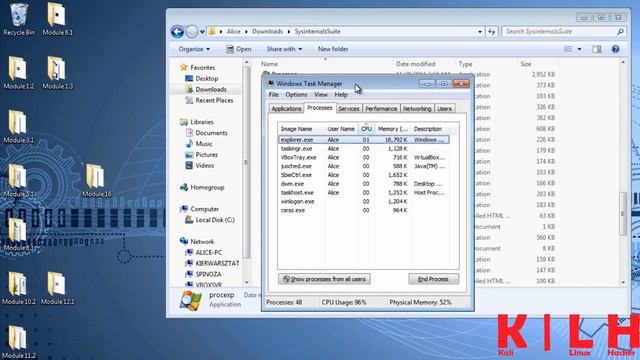The width and height of the screenshot is (640, 360).
Task: Open the Recycle Bin desktop icon
Action: 19,19
